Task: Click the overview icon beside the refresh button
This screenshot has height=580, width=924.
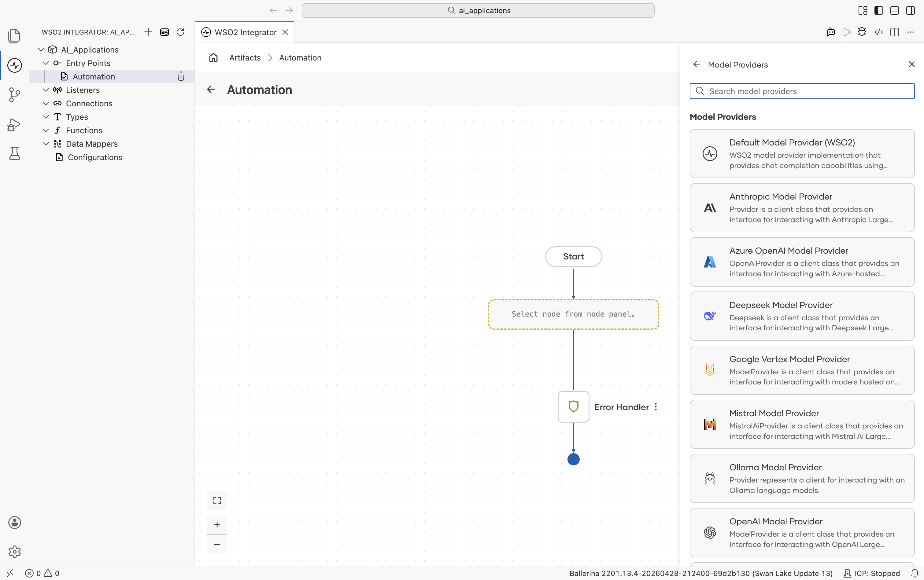Action: (164, 32)
